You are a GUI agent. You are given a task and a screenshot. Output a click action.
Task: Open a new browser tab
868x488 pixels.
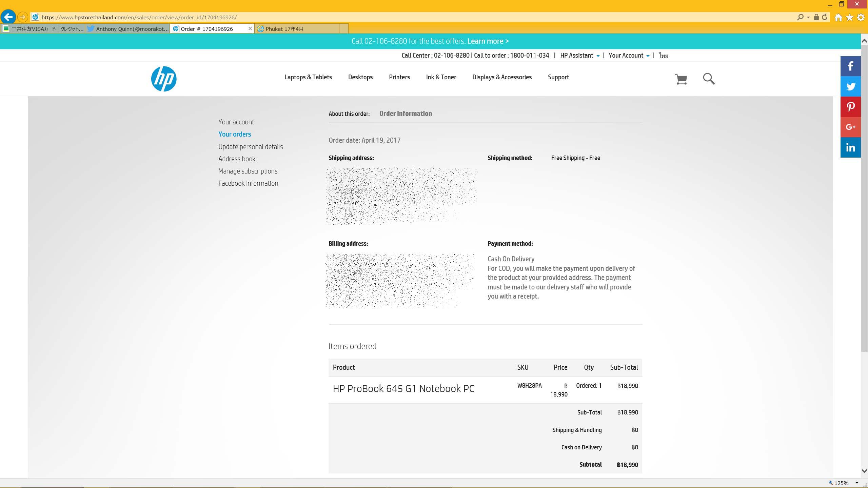pos(344,29)
